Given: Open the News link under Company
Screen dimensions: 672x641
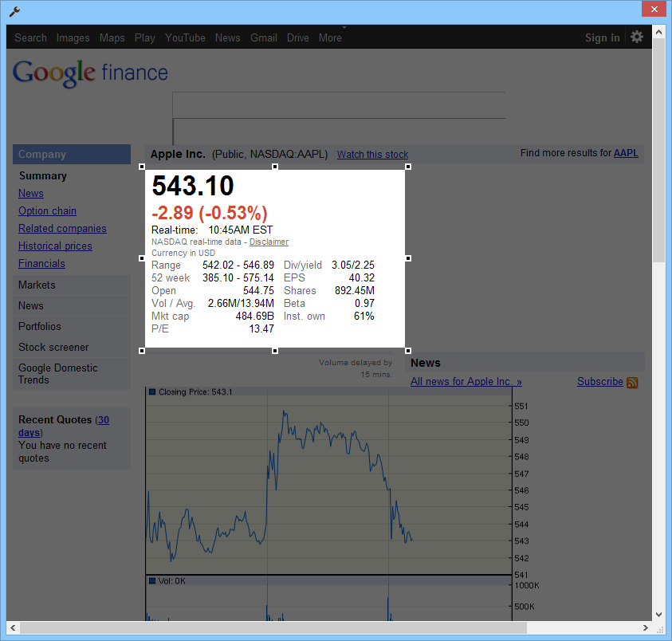Looking at the screenshot, I should (x=31, y=194).
